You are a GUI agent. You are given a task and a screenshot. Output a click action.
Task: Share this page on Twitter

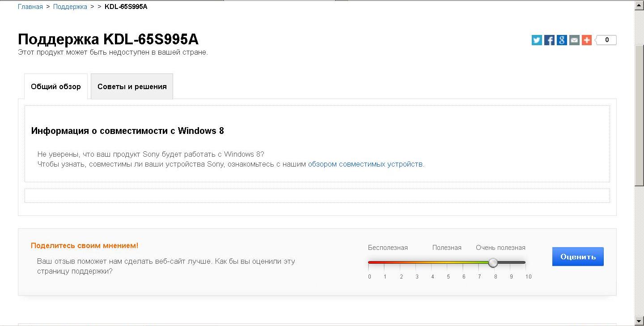[537, 40]
